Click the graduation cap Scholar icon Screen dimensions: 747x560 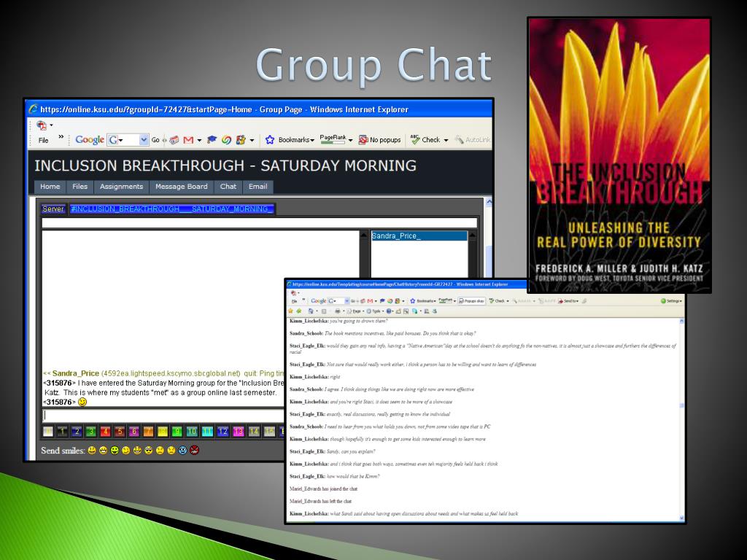[212, 139]
